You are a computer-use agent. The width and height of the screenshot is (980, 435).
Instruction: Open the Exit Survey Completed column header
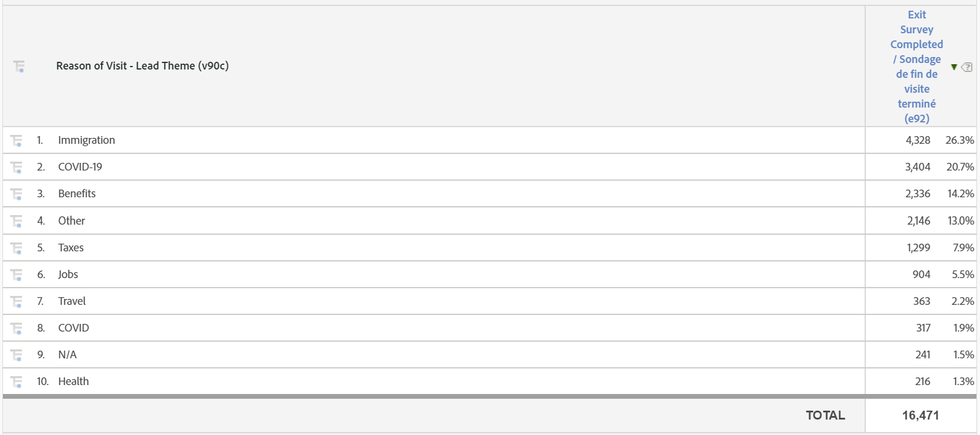(x=916, y=66)
